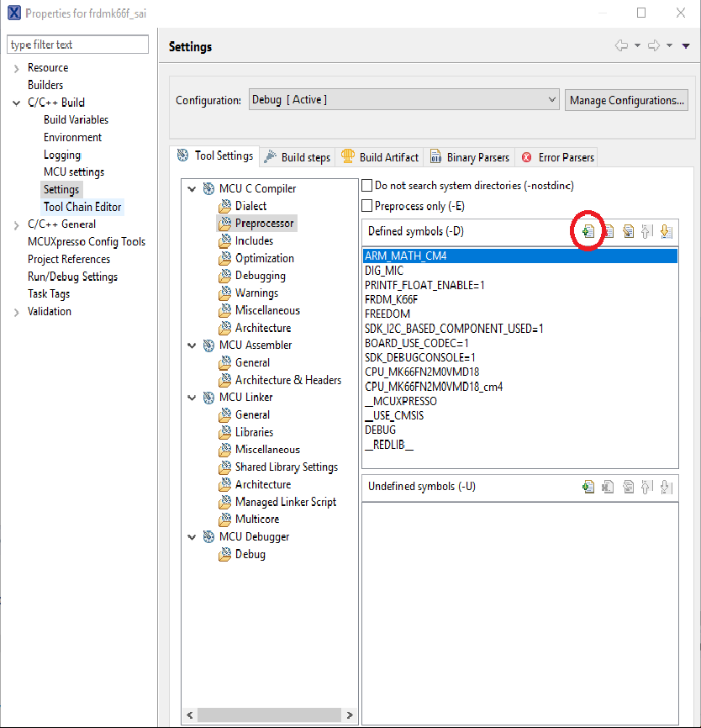Screen dimensions: 701x728
Task: Move the defined symbol up
Action: point(646,230)
